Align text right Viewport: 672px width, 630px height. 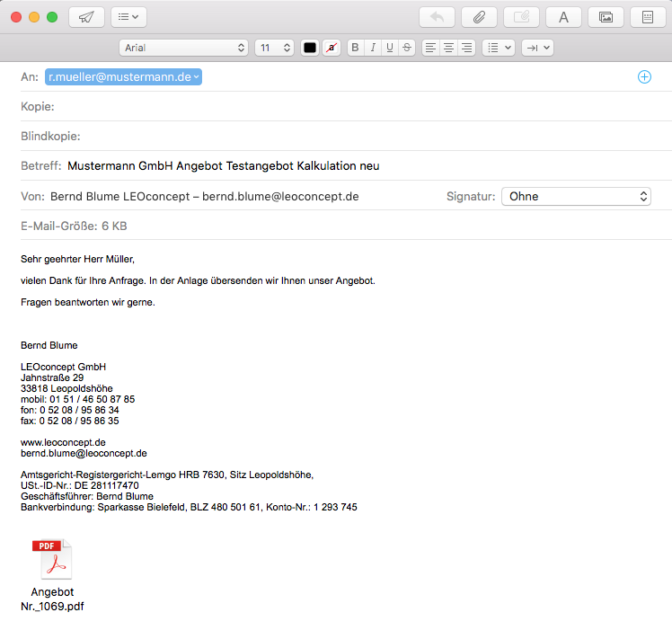click(466, 48)
